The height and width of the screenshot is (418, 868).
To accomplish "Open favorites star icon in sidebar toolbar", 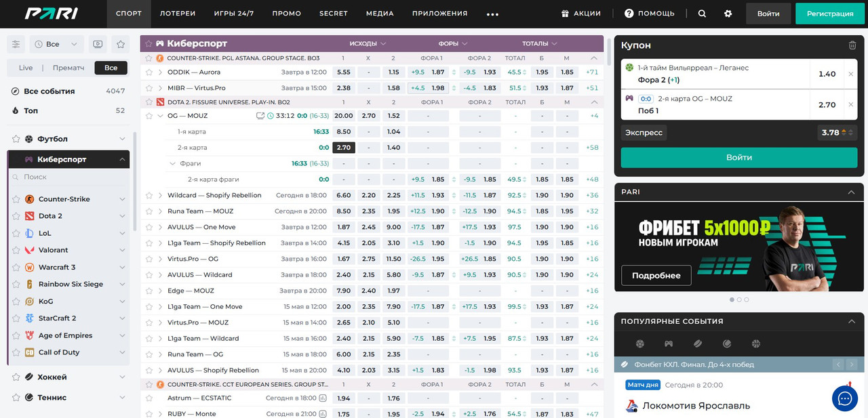I will tap(121, 44).
